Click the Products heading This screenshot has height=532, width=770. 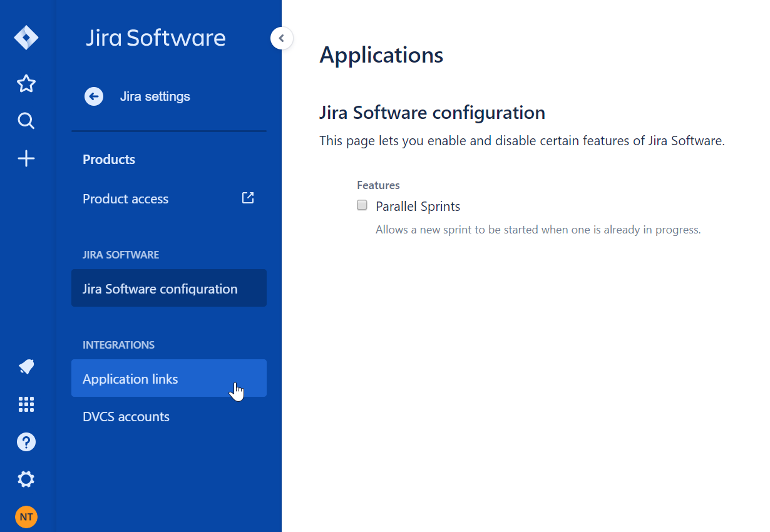pos(109,160)
